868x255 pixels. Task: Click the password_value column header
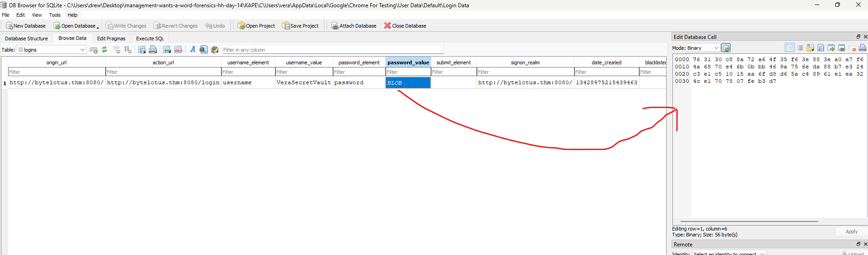(x=408, y=63)
